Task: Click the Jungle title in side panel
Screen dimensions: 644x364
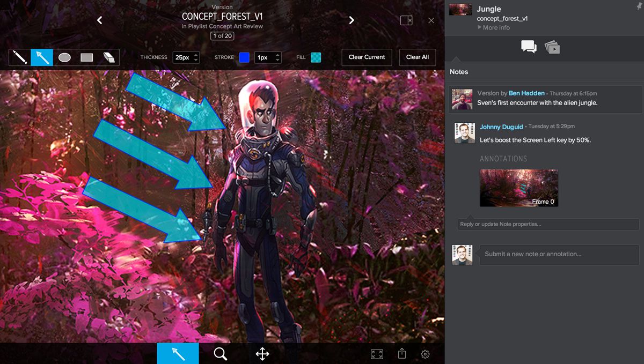Action: 489,9
